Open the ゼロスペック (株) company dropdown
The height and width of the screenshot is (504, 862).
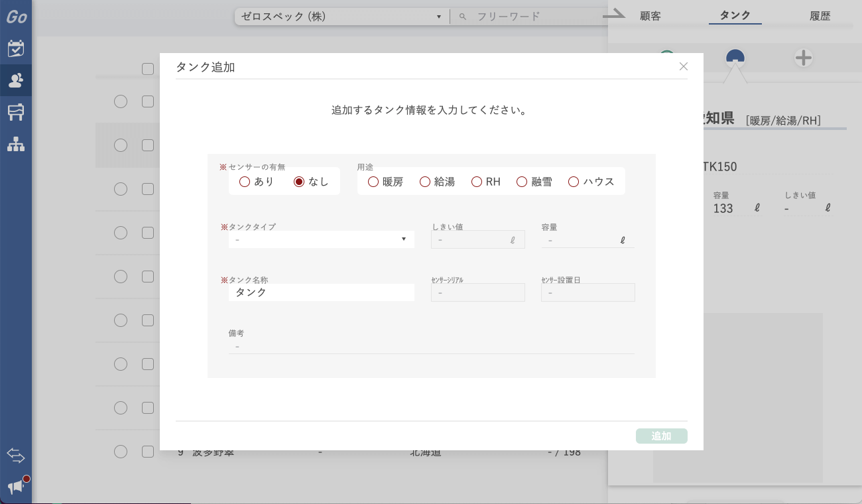tap(341, 17)
